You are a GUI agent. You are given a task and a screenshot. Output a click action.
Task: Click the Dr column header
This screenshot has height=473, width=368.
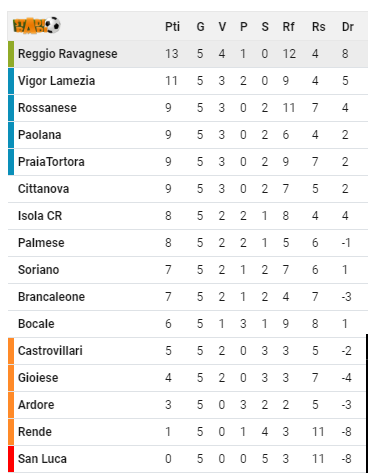(x=347, y=27)
